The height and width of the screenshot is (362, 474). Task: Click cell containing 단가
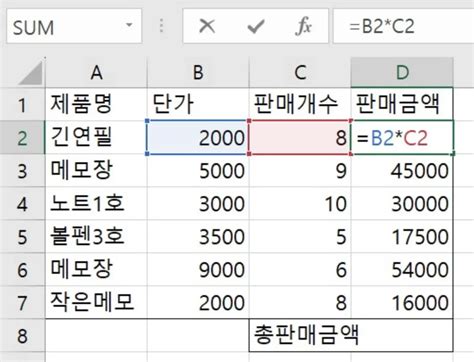click(198, 105)
